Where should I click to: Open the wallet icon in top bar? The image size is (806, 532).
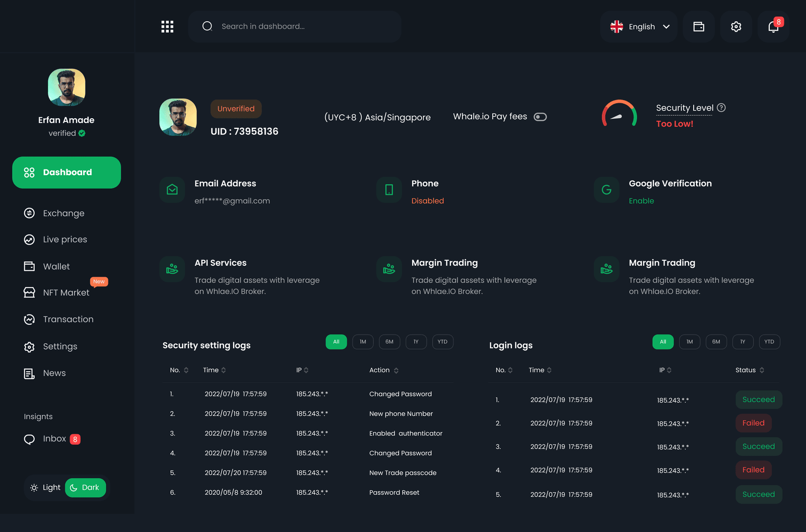pyautogui.click(x=699, y=27)
